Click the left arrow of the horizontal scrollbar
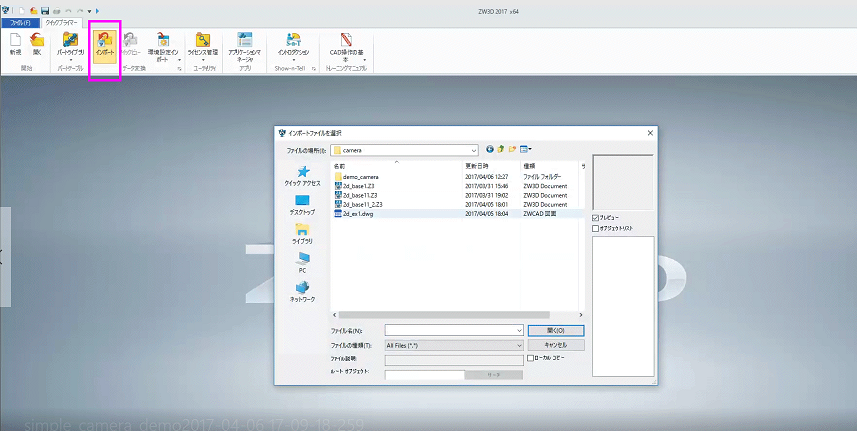The height and width of the screenshot is (431, 857). coord(334,315)
